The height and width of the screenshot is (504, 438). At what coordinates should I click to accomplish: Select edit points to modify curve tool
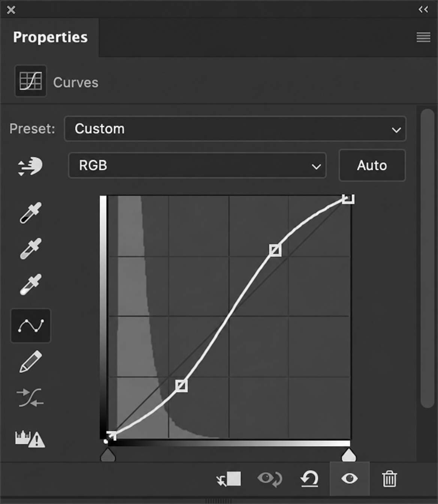point(31,325)
